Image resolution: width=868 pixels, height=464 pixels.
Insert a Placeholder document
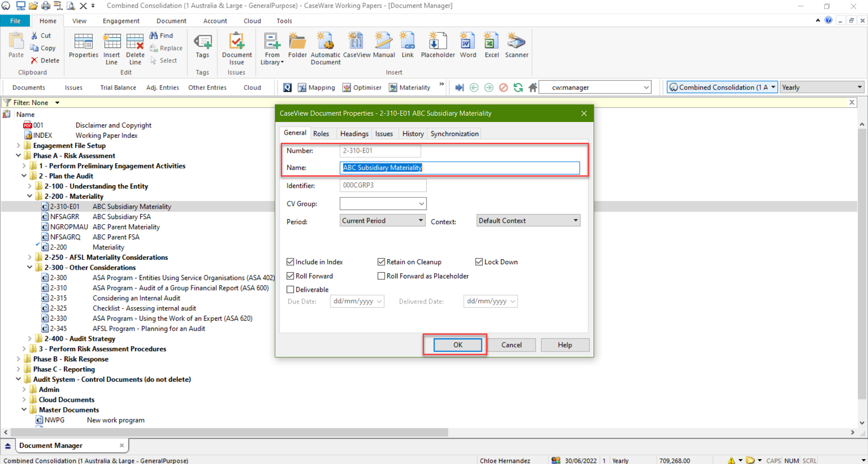point(438,45)
